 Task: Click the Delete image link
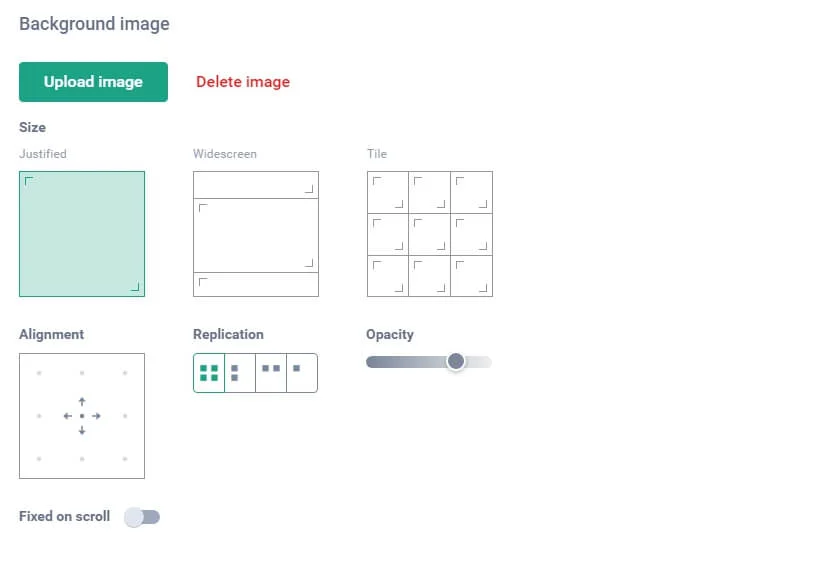tap(243, 82)
